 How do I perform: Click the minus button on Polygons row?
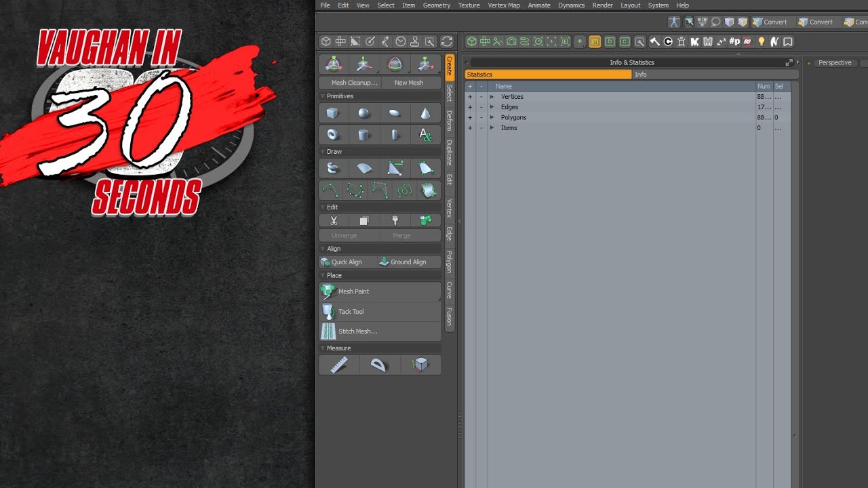click(x=481, y=117)
